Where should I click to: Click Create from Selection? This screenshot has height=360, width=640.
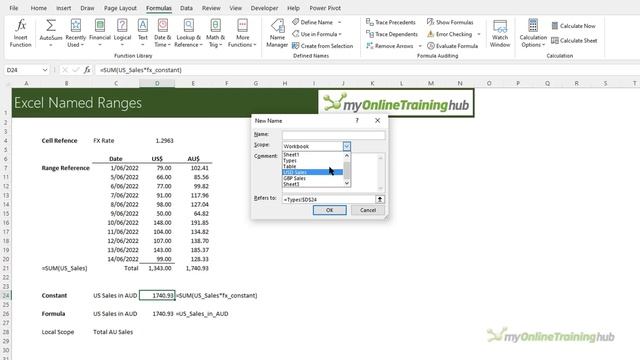pos(322,46)
